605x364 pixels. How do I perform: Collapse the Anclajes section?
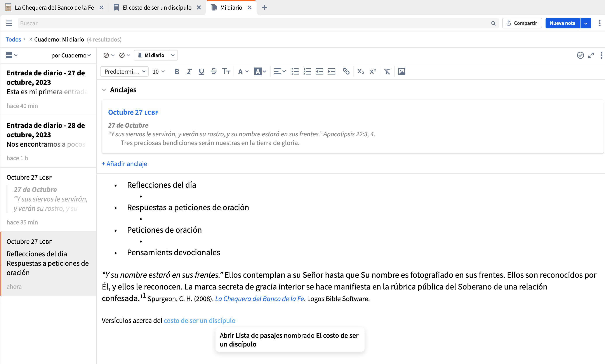(104, 90)
